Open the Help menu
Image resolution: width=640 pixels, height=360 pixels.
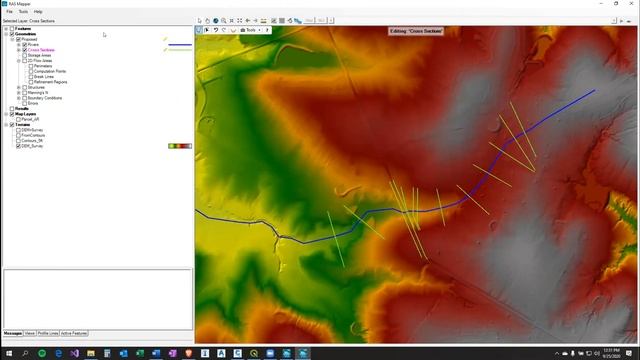[x=38, y=12]
